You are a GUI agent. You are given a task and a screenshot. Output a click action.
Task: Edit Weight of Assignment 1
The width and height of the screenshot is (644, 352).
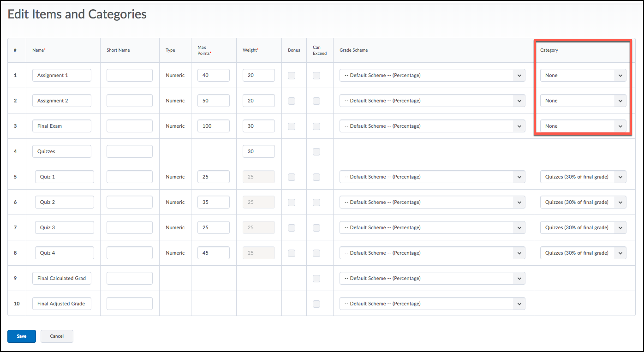[x=259, y=75]
